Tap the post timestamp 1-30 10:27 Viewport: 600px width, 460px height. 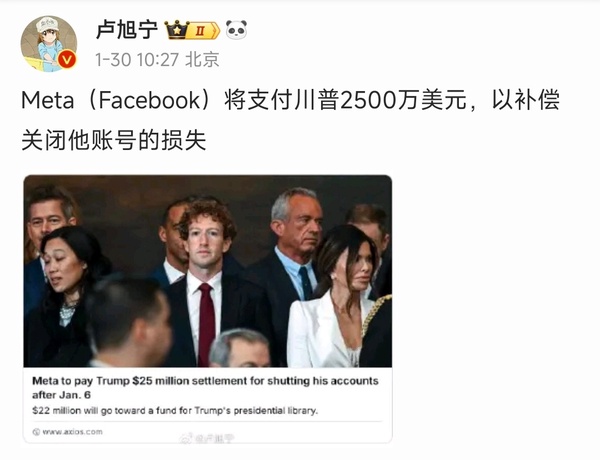click(137, 60)
